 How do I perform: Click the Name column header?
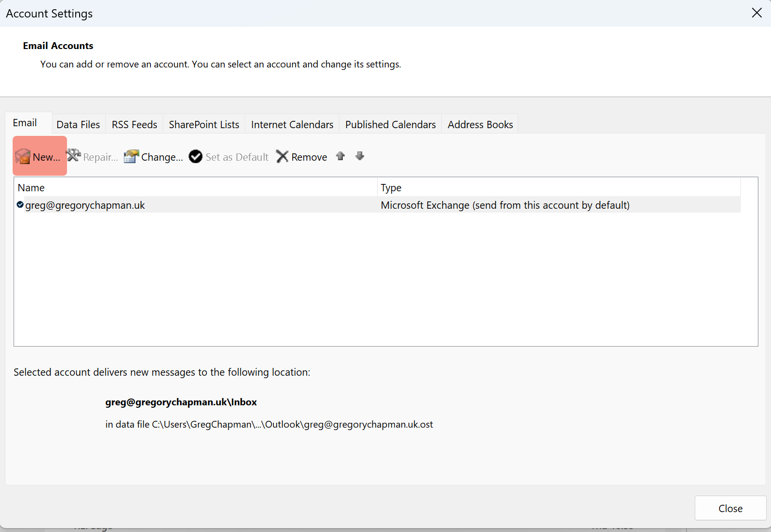click(x=194, y=188)
